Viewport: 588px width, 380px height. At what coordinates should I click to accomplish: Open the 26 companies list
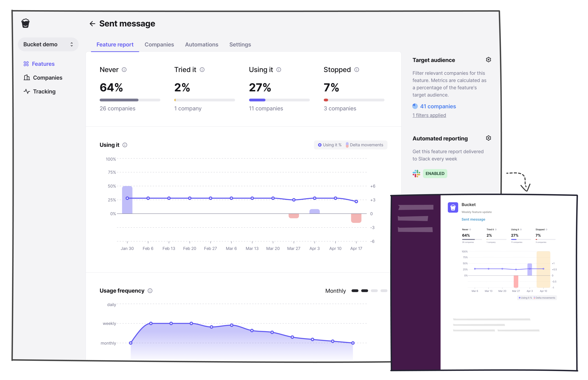[x=117, y=109]
